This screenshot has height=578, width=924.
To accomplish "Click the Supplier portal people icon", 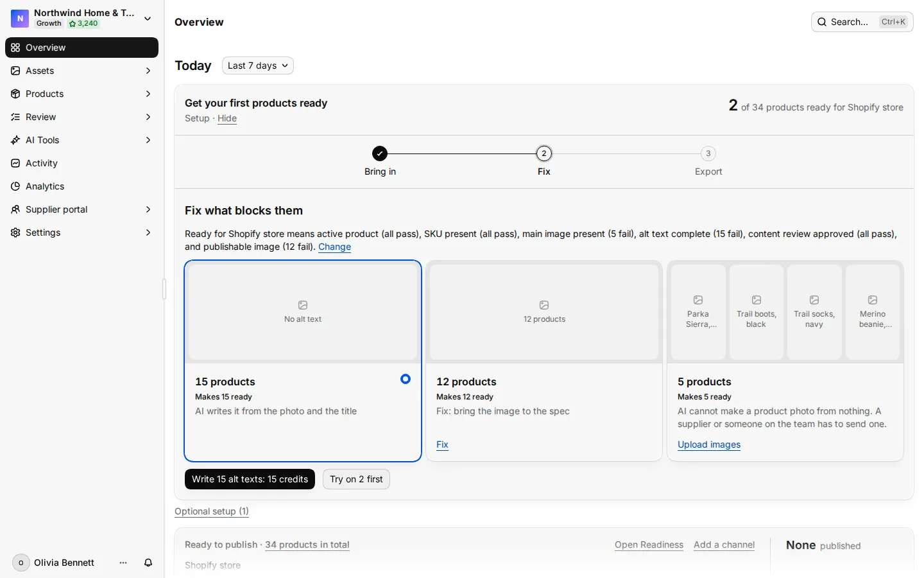I will tap(15, 209).
